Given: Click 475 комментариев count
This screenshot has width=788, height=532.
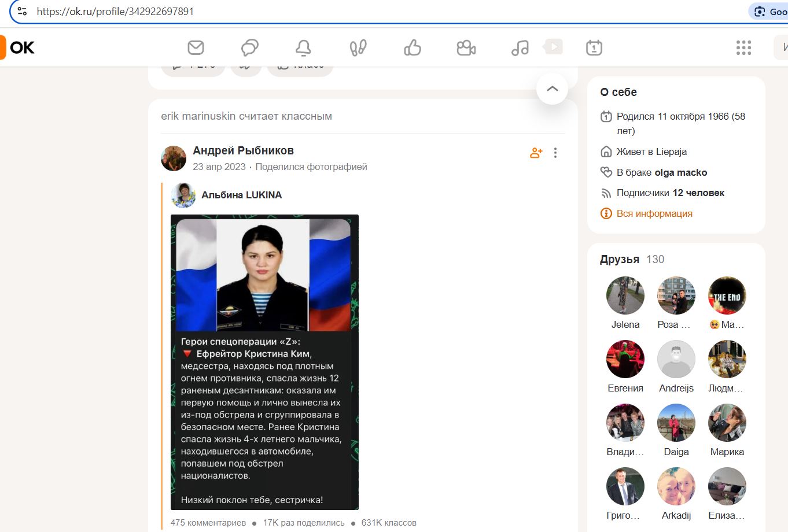Looking at the screenshot, I should pyautogui.click(x=208, y=523).
